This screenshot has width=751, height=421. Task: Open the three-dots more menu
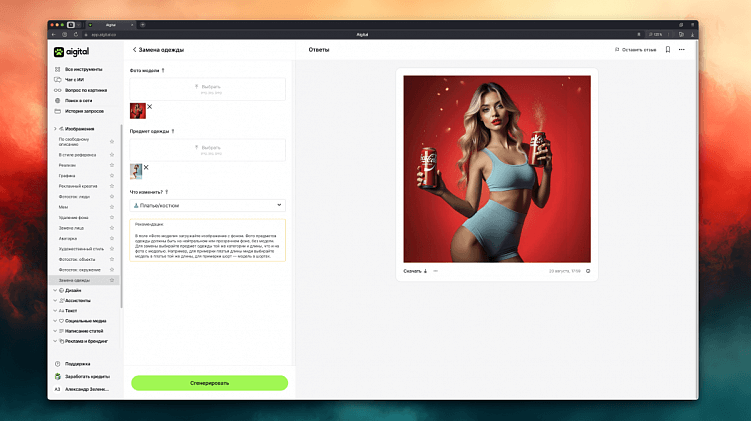[x=682, y=49]
